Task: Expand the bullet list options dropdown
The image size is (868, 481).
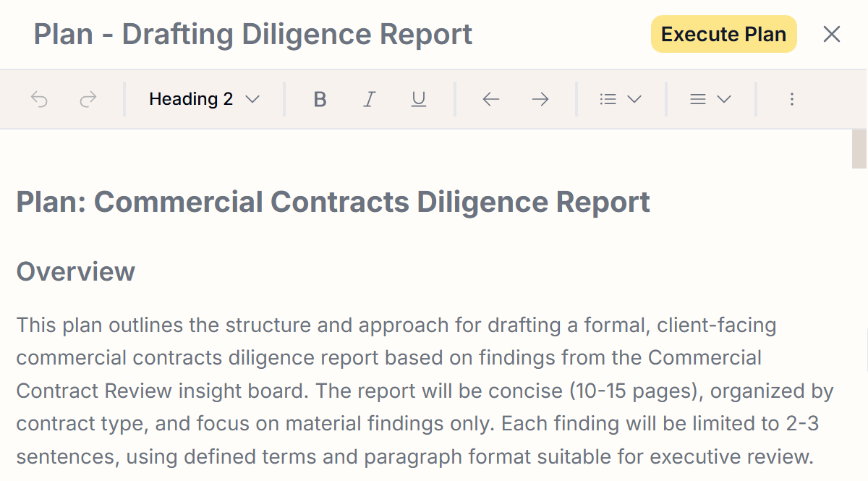Action: (x=621, y=99)
